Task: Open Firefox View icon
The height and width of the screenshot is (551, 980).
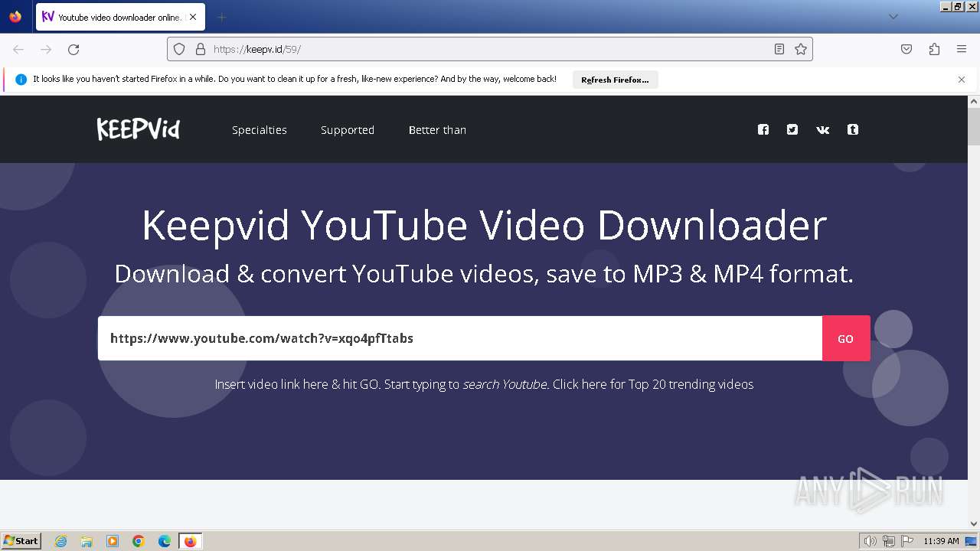Action: coord(15,17)
